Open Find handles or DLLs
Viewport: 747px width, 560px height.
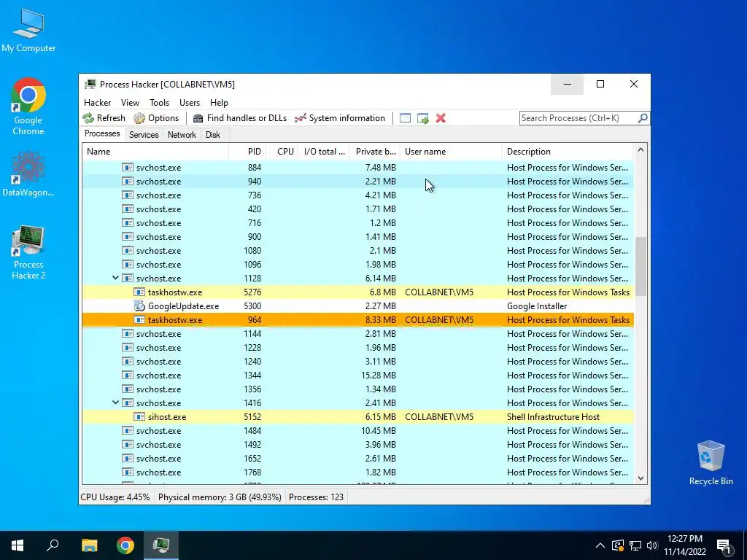[x=239, y=118]
